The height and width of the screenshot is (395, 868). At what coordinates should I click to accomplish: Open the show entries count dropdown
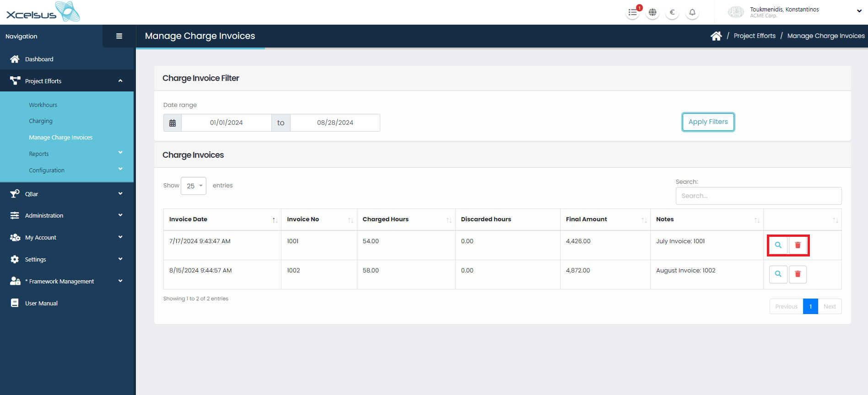pyautogui.click(x=194, y=186)
